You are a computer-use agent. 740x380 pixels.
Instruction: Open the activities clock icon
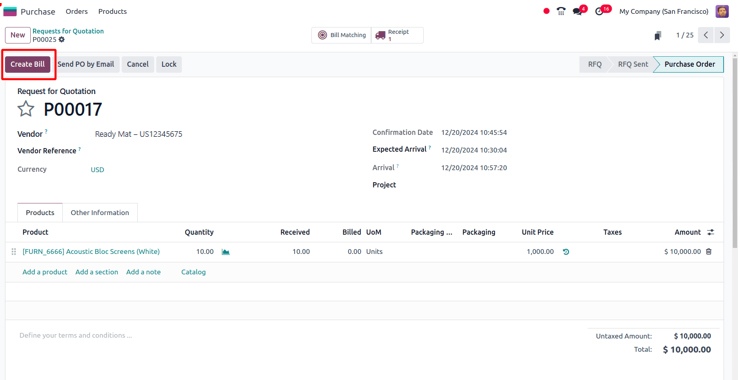click(x=599, y=11)
